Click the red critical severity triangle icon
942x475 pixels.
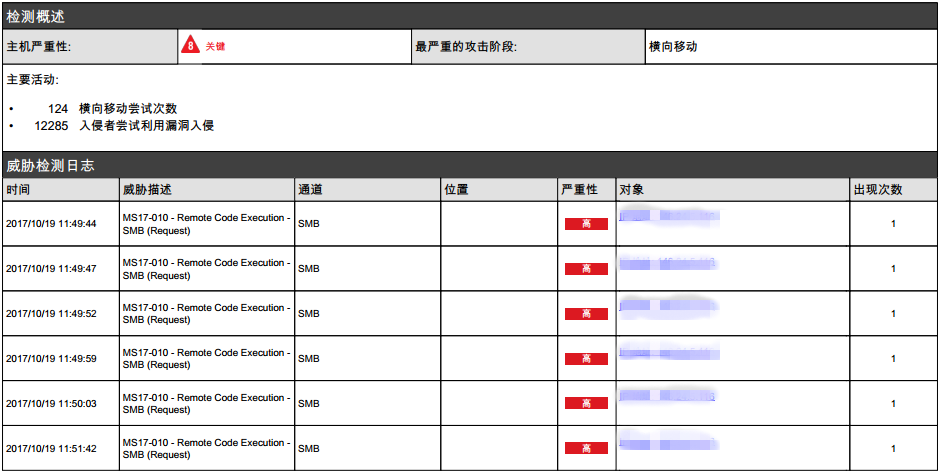(190, 46)
